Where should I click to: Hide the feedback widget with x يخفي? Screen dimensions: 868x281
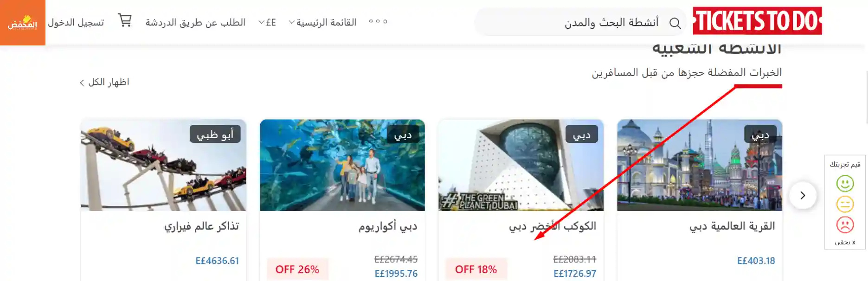tap(845, 243)
